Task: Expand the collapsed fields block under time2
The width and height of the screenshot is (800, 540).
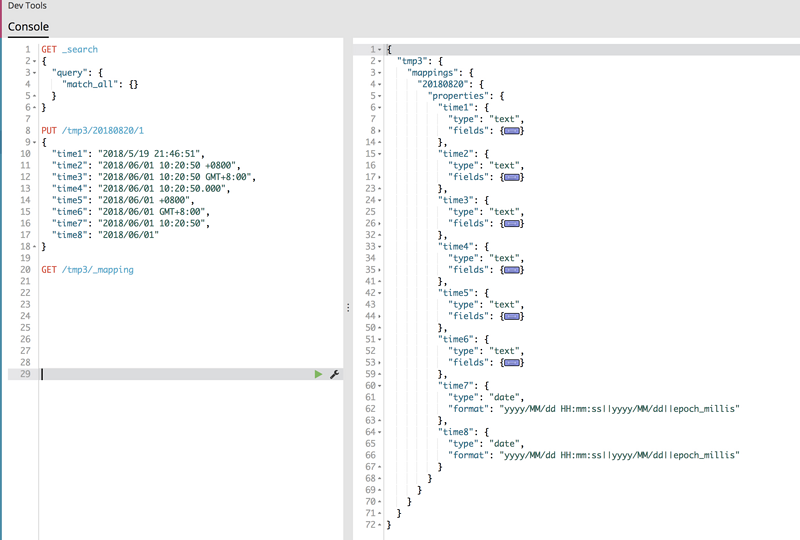Action: pos(512,178)
